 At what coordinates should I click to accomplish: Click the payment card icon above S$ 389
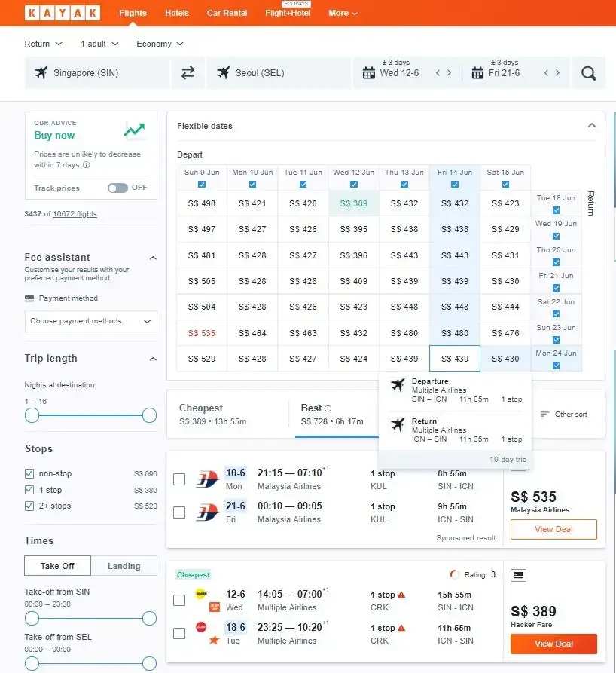[518, 575]
